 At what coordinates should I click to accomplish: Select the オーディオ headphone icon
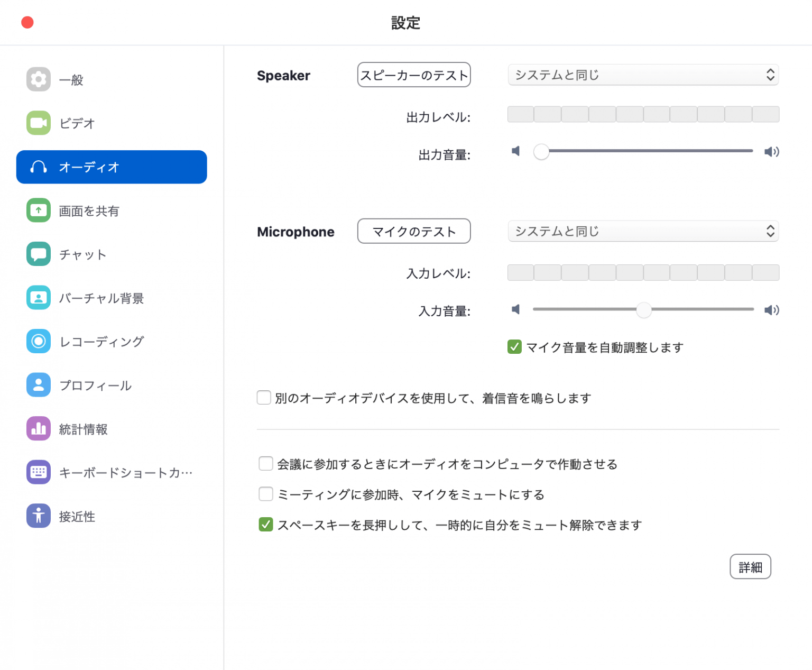point(38,167)
